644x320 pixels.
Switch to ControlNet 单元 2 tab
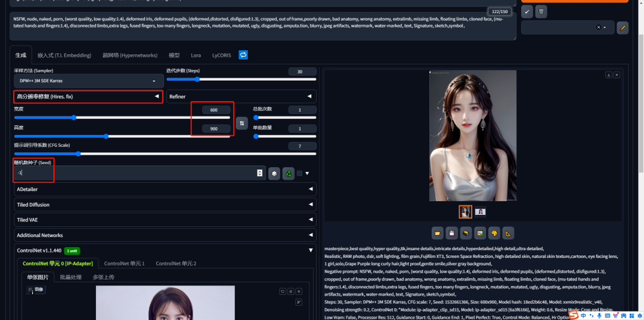[176, 263]
